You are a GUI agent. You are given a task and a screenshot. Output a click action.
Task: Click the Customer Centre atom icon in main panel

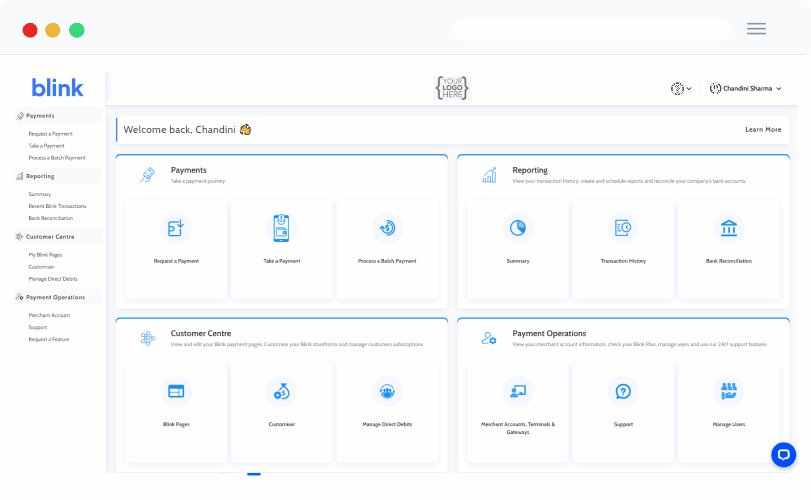(147, 338)
